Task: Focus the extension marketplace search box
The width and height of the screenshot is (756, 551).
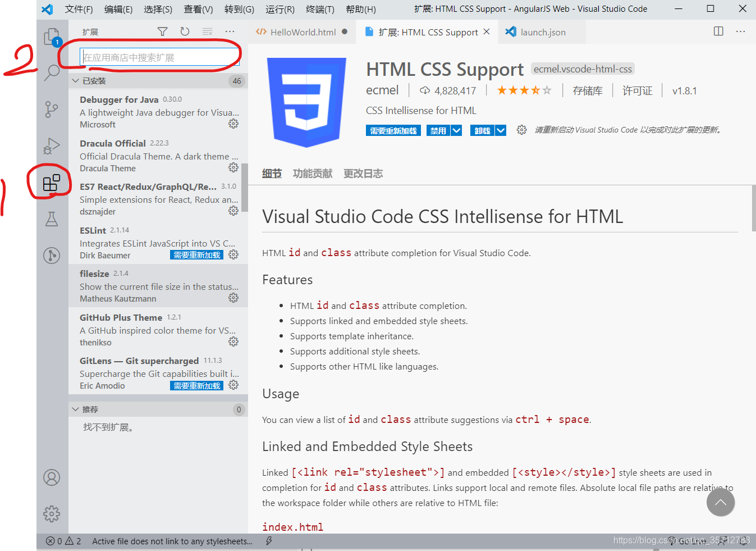Action: click(161, 57)
